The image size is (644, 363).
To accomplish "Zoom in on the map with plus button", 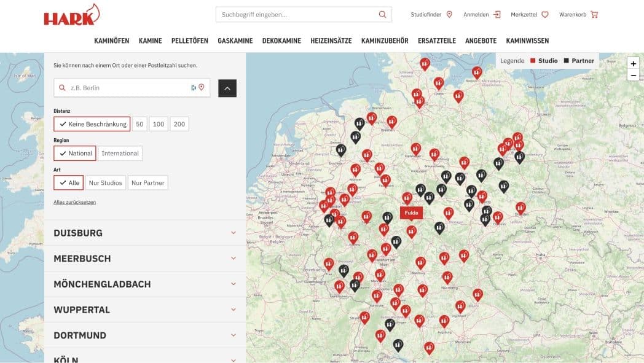I will [x=633, y=63].
